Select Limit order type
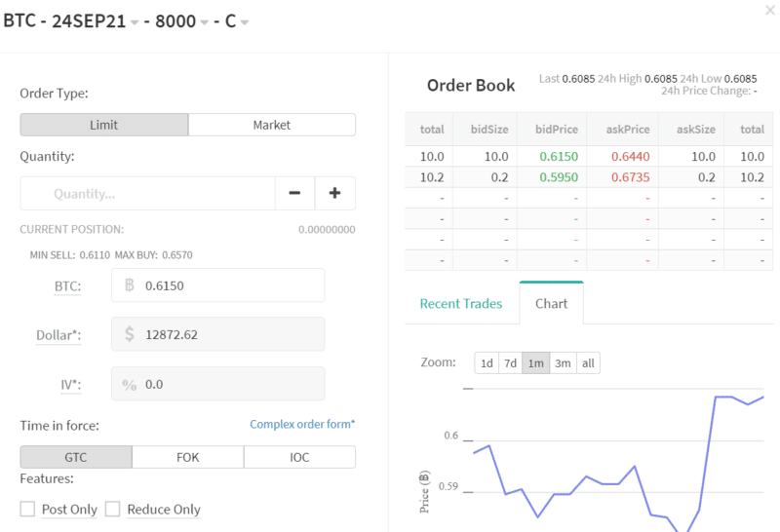780x532 pixels. click(104, 125)
